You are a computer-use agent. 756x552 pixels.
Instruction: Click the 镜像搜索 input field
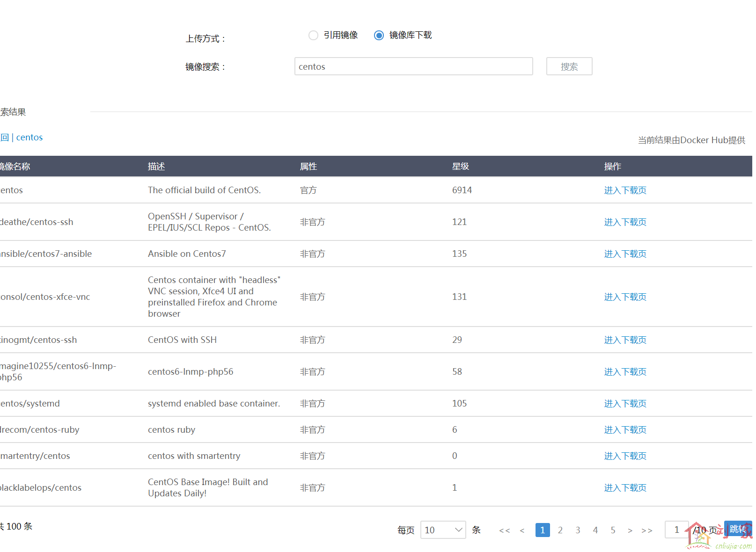click(413, 66)
